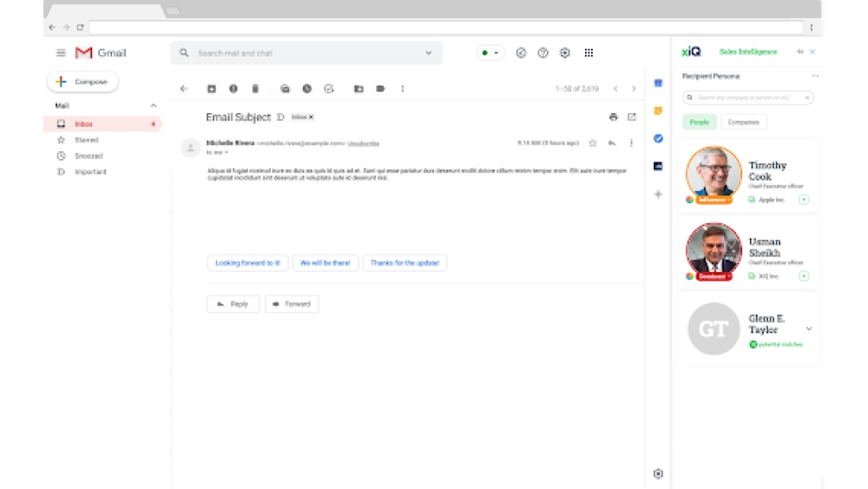Mark the email as unread
The width and height of the screenshot is (868, 489).
coord(285,89)
